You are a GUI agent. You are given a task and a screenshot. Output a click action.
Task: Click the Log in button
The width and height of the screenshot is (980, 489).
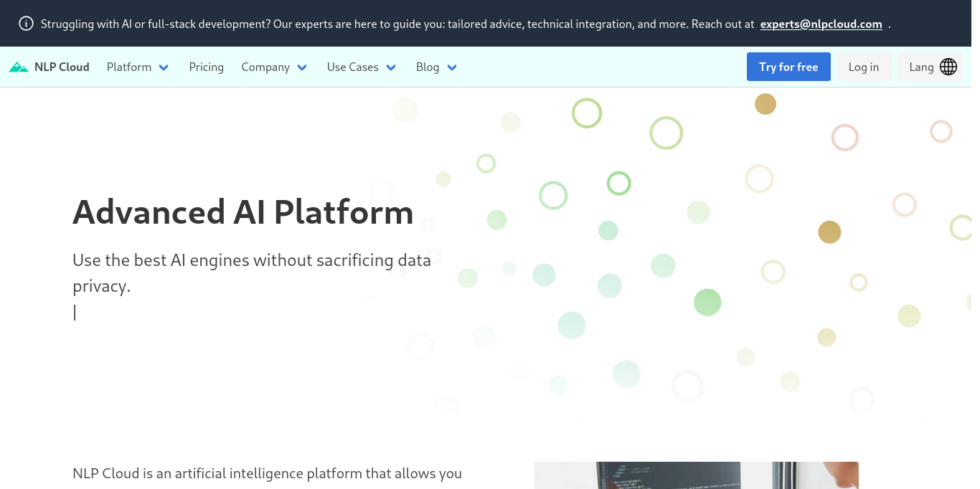864,67
